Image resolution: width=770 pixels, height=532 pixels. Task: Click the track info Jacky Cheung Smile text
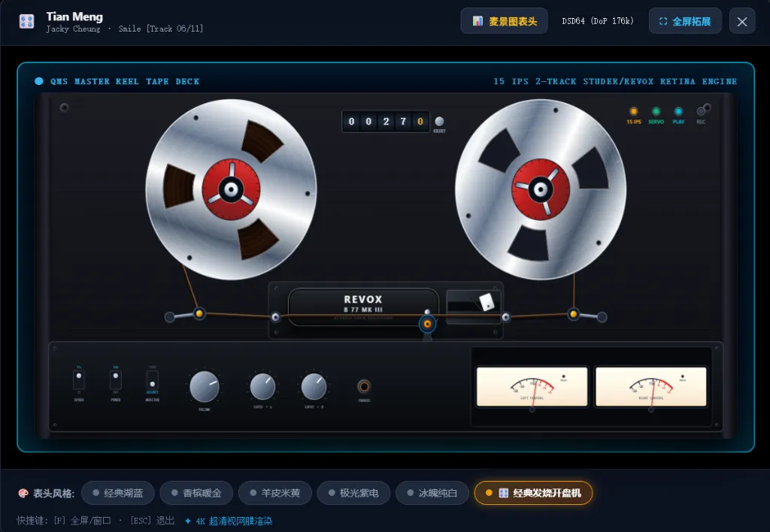(x=125, y=29)
